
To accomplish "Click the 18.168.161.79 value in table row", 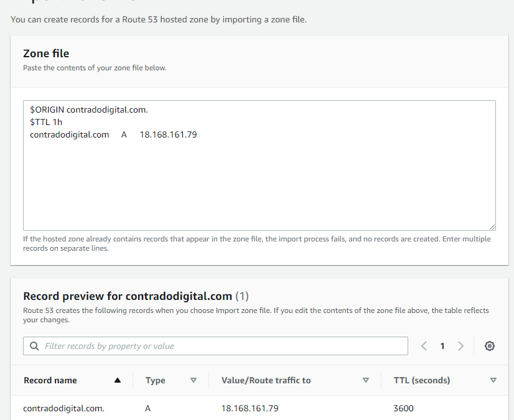I will 250,408.
